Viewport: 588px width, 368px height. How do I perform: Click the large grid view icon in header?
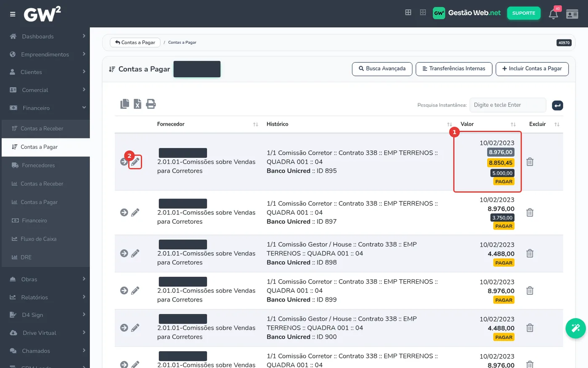click(408, 13)
